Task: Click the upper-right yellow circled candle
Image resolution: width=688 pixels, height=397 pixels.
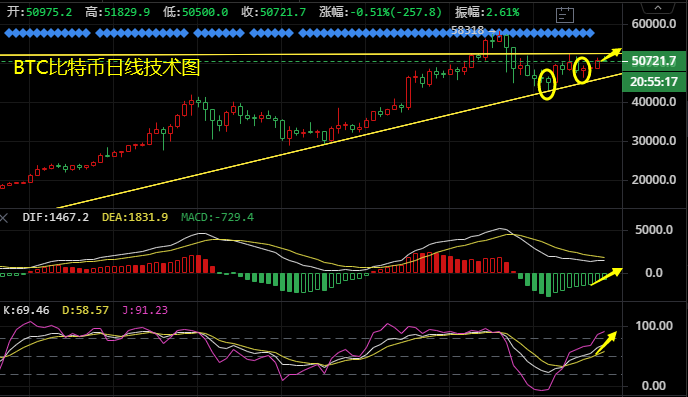Action: point(582,70)
